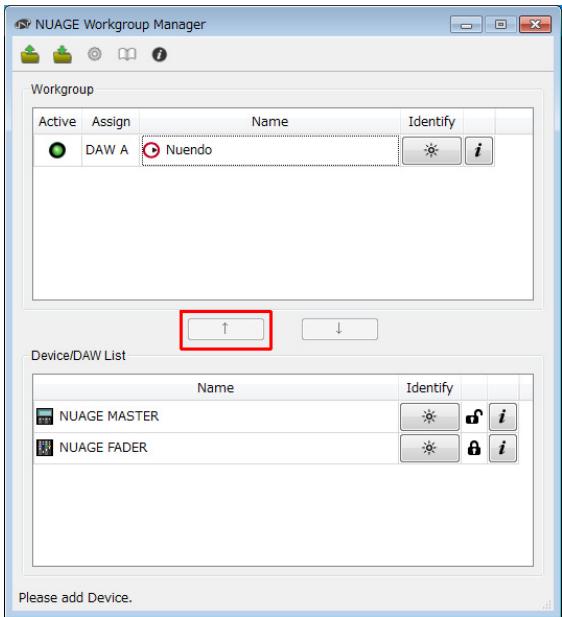Screen dimensions: 562x617
Task: Click the first green upload tray icon
Action: (30, 54)
